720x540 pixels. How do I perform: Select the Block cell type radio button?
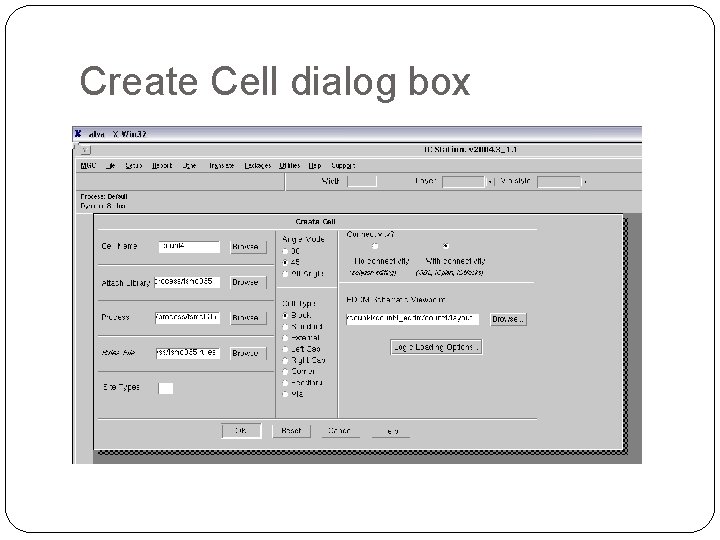(x=285, y=315)
